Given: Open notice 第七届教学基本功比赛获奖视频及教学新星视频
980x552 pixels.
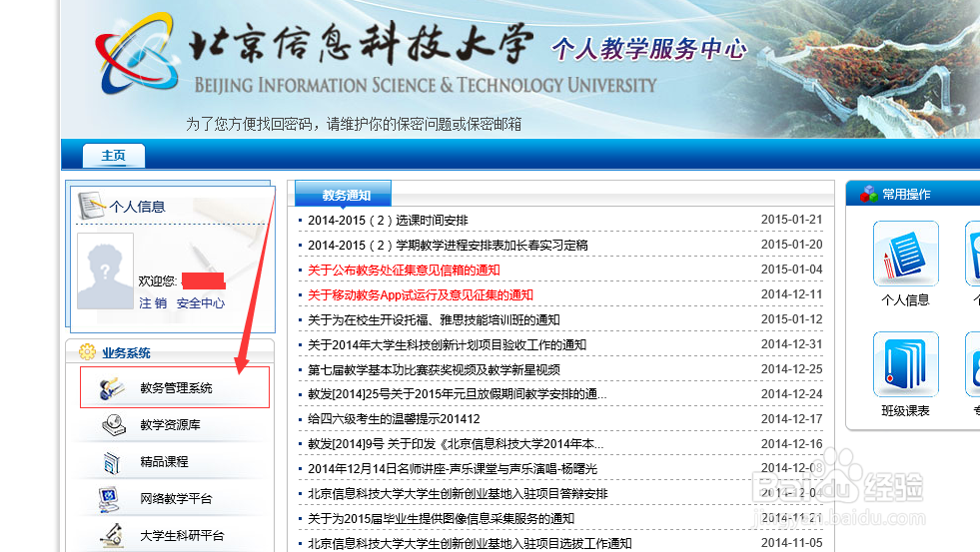Looking at the screenshot, I should (x=434, y=370).
